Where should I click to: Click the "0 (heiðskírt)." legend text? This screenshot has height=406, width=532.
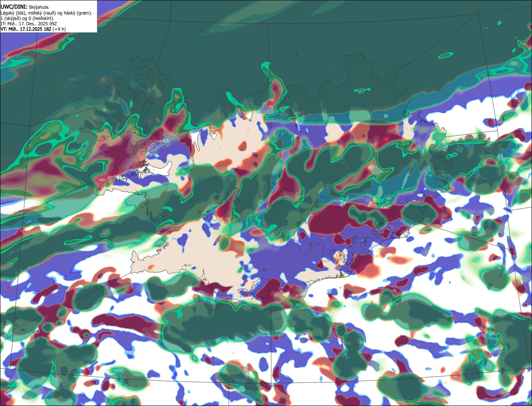click(x=41, y=19)
